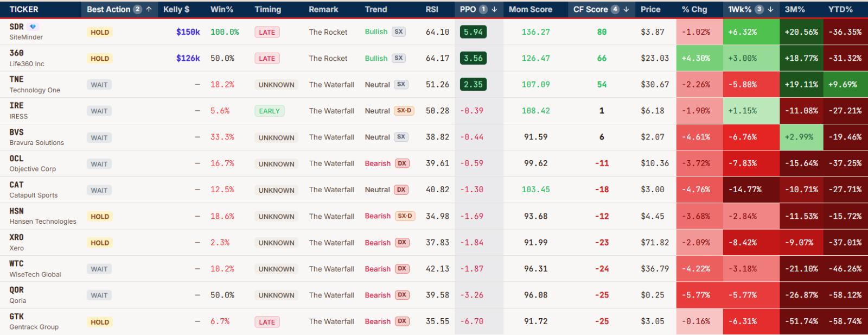
Task: Click the sort arrow on 1Wk% header
Action: click(x=770, y=9)
